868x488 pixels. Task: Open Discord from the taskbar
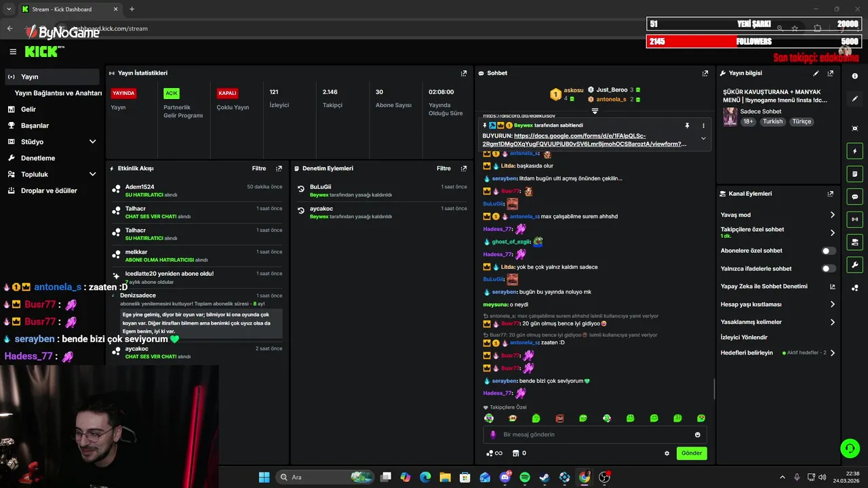tap(505, 477)
